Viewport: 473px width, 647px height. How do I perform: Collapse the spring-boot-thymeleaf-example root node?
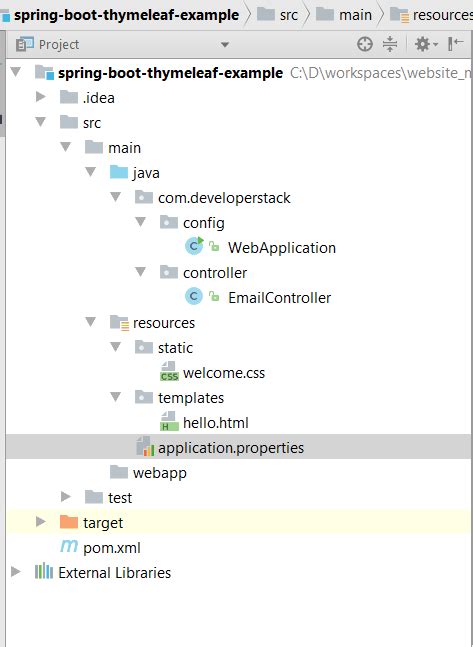[x=16, y=72]
